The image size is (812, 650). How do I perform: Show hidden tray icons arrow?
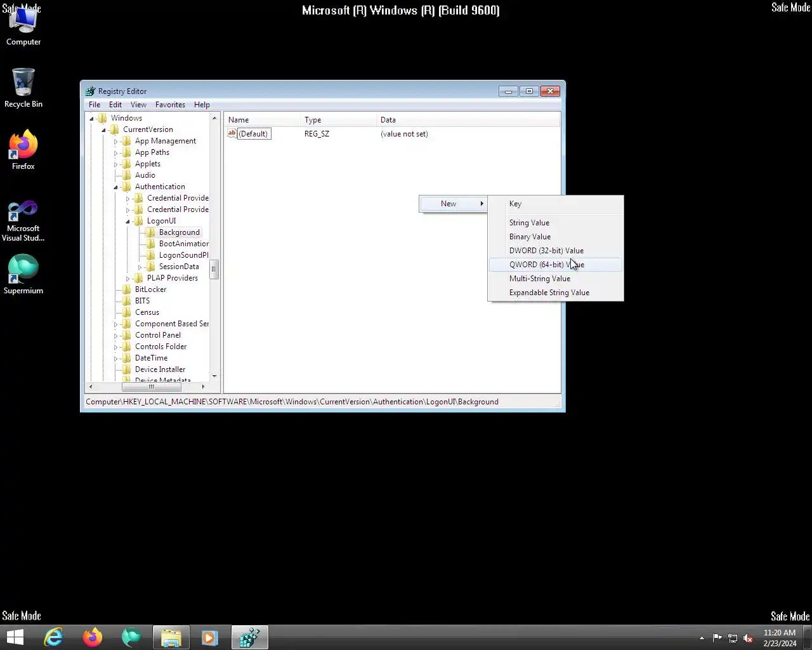[x=702, y=638]
